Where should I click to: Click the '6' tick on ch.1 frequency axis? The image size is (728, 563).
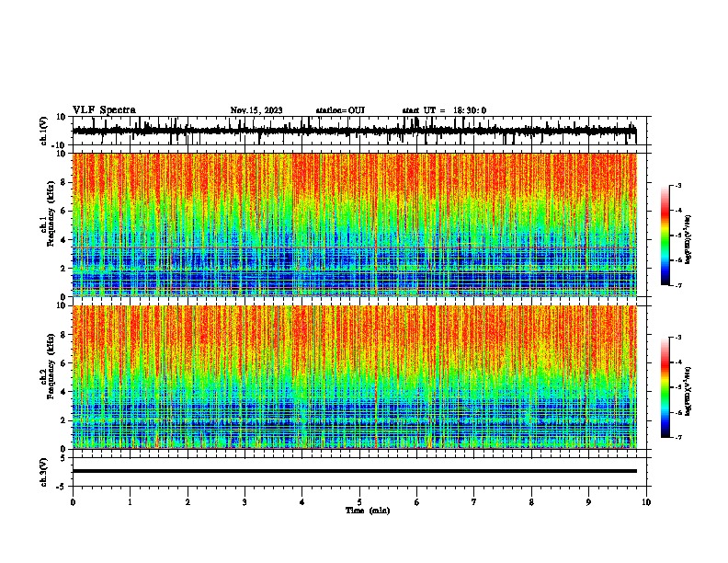coord(63,211)
